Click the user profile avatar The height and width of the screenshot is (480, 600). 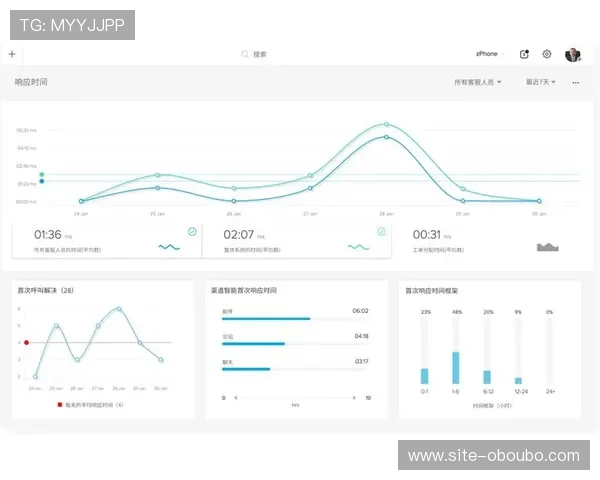[x=572, y=54]
